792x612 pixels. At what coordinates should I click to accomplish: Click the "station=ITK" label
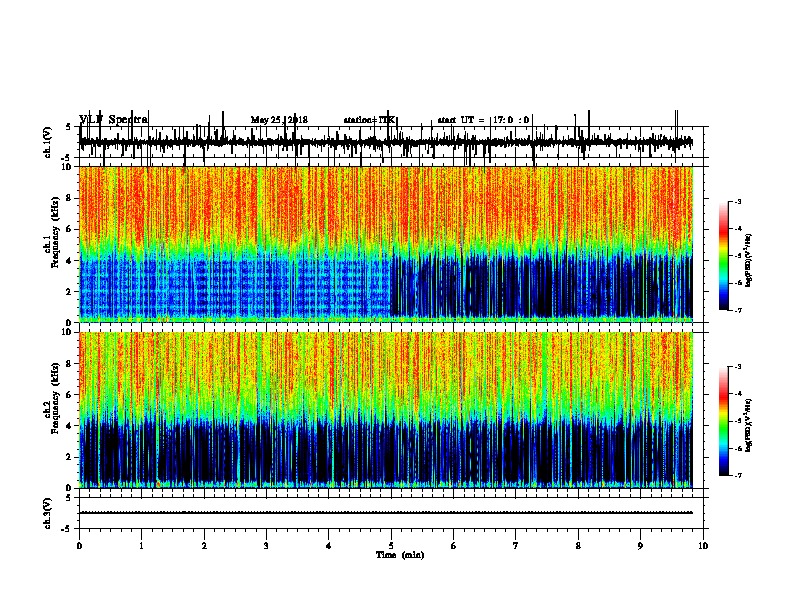(369, 120)
